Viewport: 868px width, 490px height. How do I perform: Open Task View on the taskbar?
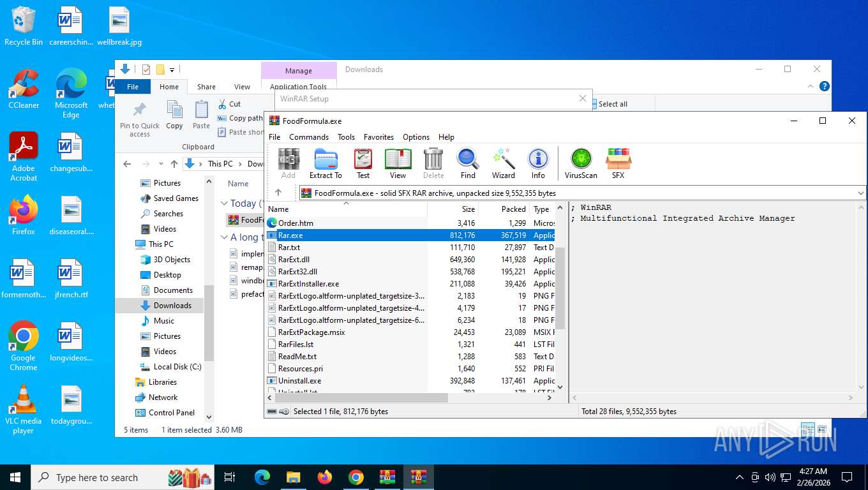(230, 477)
